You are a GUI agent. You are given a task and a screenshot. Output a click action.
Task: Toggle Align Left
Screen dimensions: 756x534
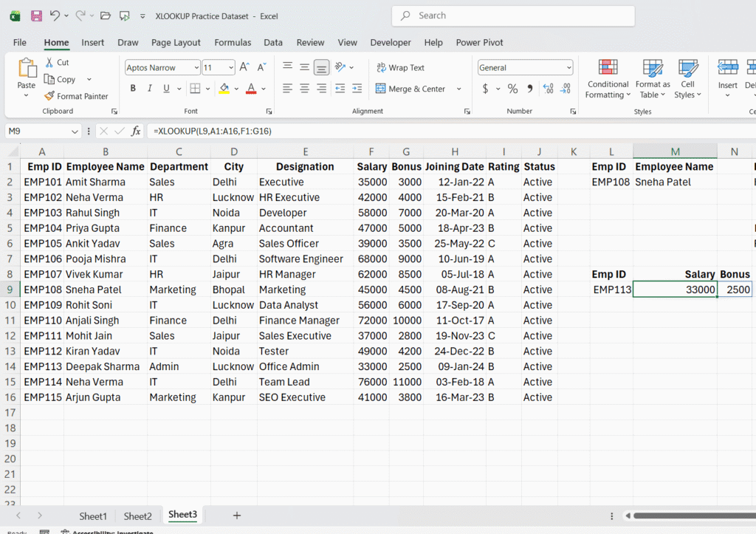(287, 89)
